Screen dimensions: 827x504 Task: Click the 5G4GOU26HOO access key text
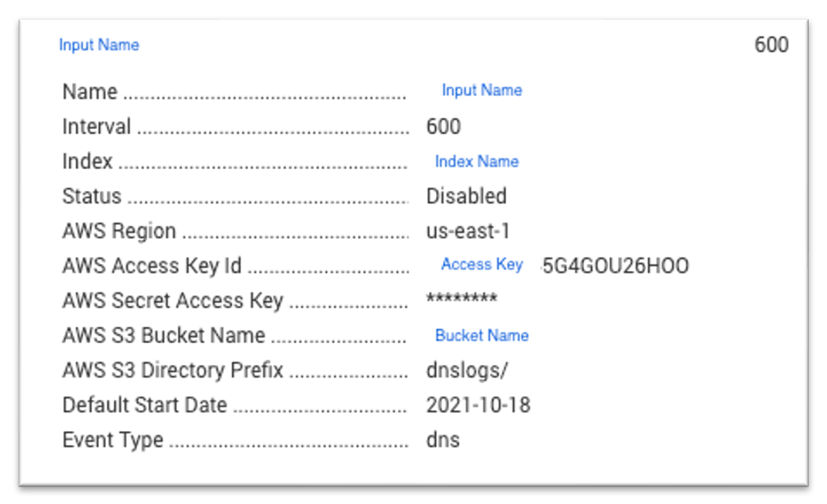click(616, 266)
